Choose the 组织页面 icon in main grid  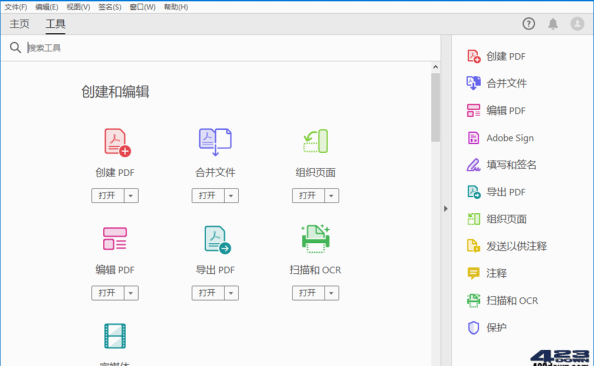tap(316, 141)
